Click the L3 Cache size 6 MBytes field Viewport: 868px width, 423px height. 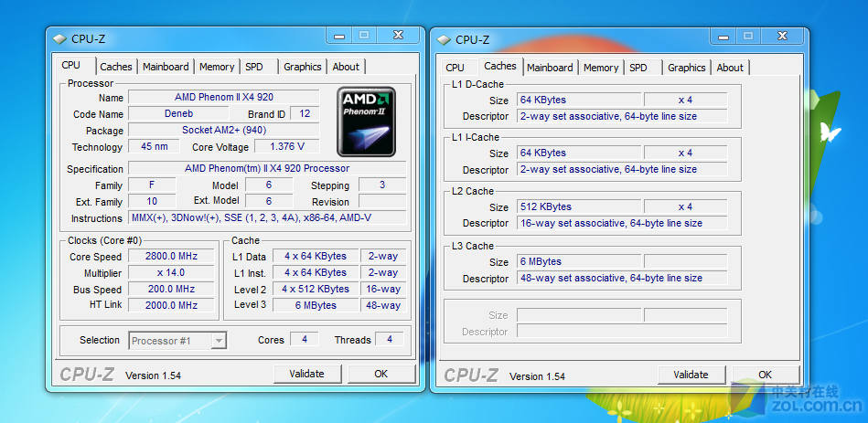tap(579, 262)
